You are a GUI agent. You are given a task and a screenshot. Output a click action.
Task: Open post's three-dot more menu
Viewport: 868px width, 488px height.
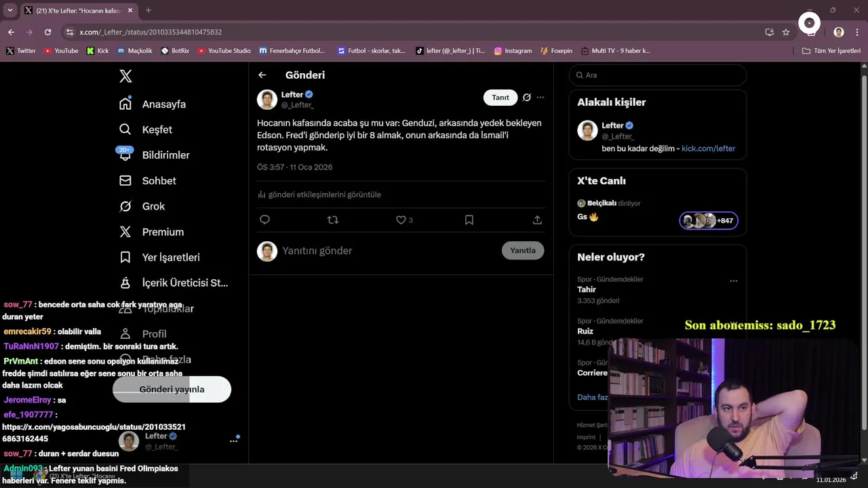[540, 98]
